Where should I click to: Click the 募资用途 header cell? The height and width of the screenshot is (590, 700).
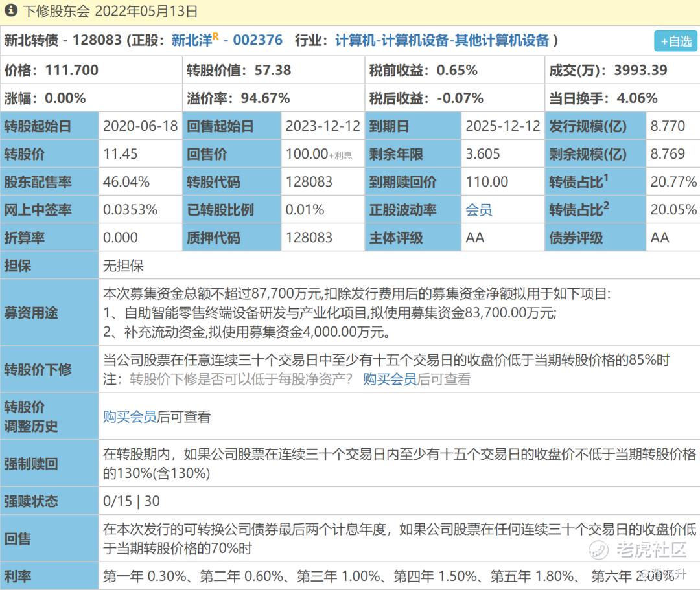(49, 313)
